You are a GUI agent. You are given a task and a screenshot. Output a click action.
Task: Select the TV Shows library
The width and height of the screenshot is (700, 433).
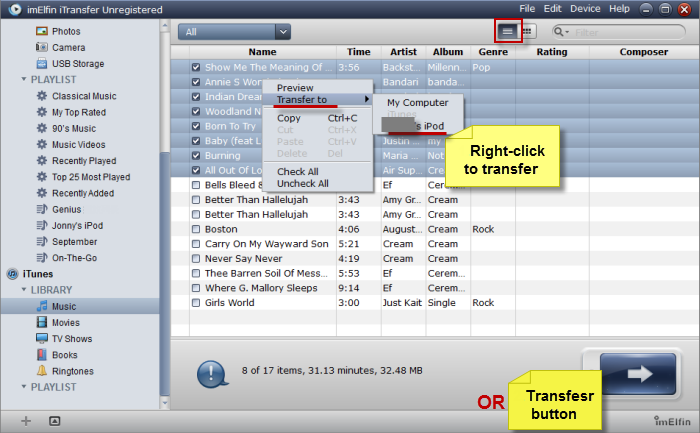[72, 339]
